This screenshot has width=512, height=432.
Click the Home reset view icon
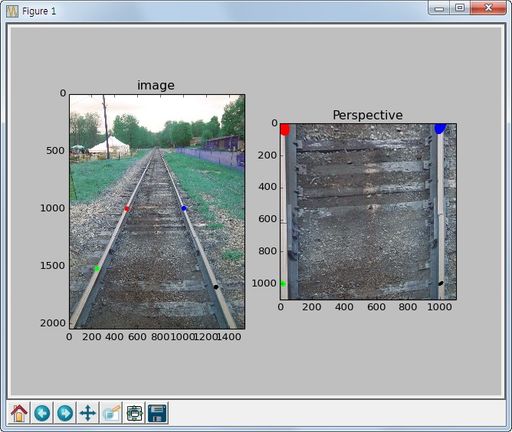[19, 413]
